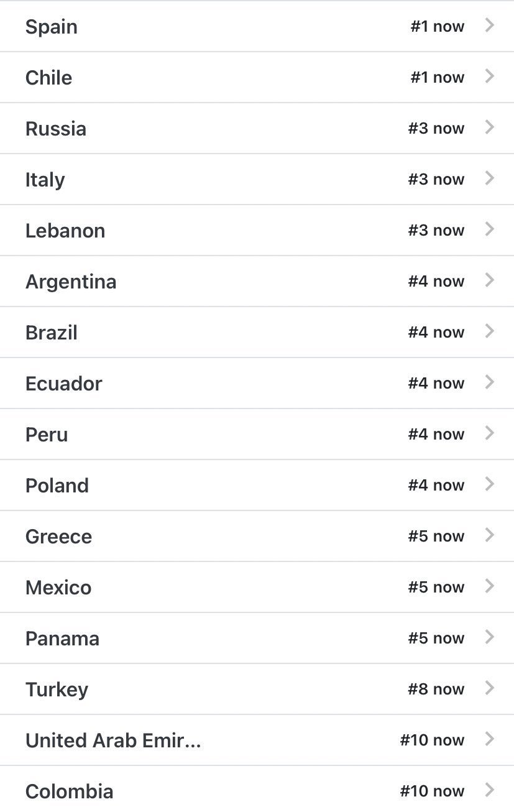514x812 pixels.
Task: Click the '#1 now' rank for Spain
Action: (437, 27)
